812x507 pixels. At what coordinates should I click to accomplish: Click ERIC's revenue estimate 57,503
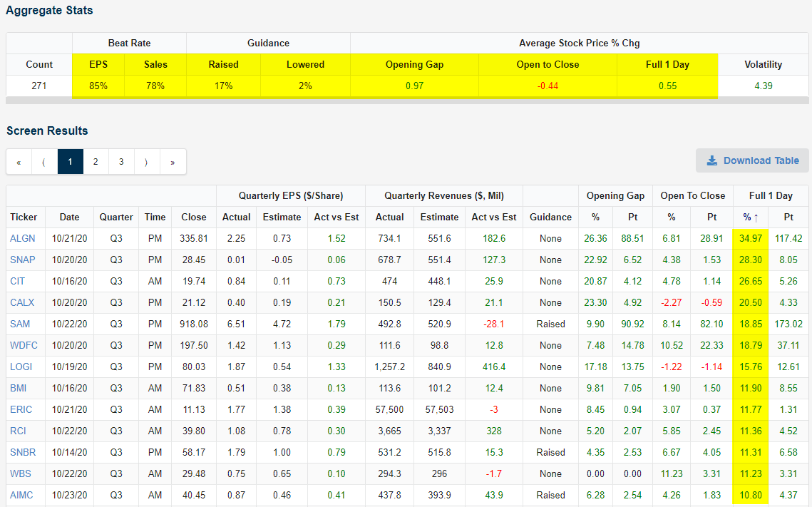pos(439,409)
